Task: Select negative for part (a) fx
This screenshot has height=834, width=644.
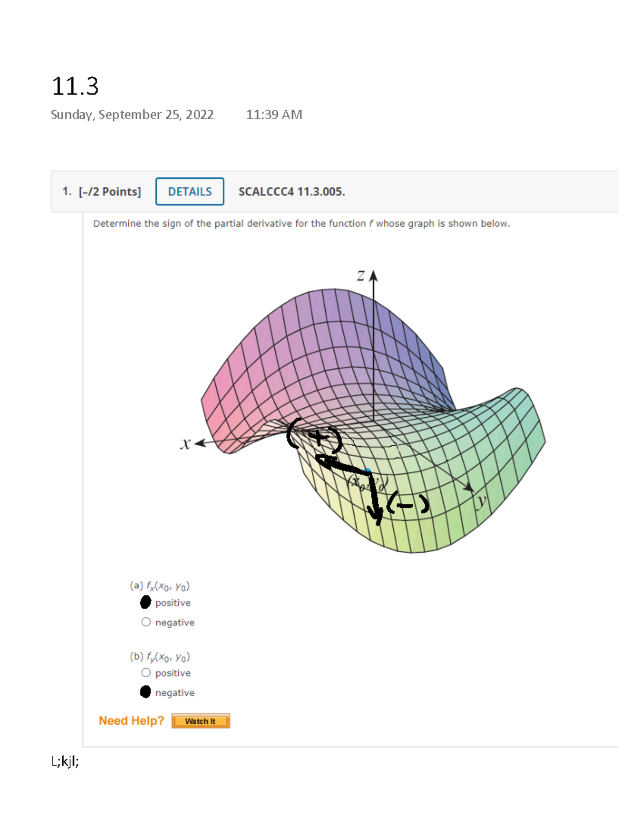Action: click(146, 622)
